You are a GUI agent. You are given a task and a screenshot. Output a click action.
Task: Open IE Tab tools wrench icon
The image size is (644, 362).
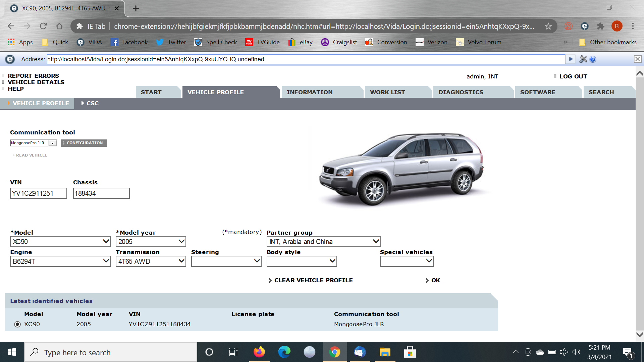(583, 59)
